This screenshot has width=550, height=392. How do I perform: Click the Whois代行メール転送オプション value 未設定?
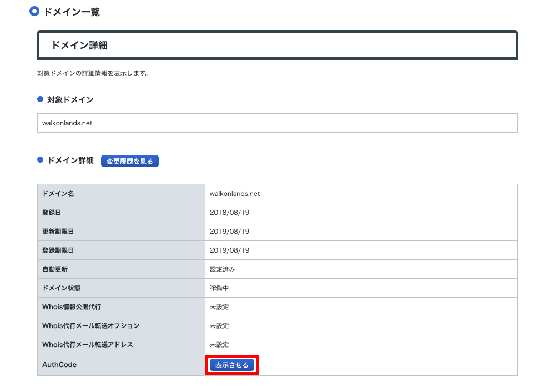219,326
